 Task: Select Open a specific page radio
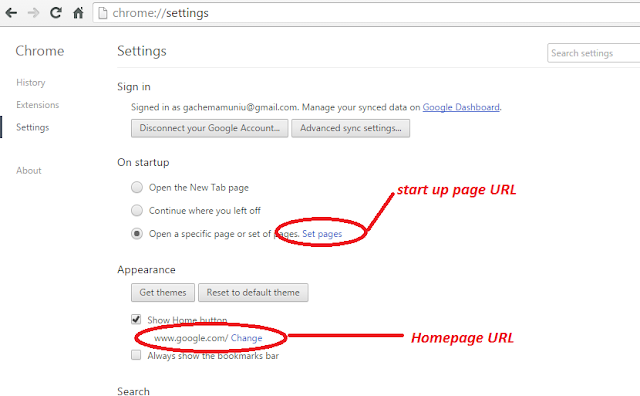tap(137, 234)
